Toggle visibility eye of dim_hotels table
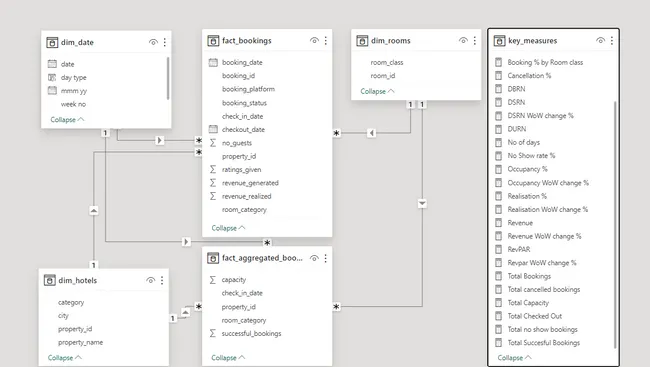This screenshot has height=367, width=650. pyautogui.click(x=150, y=280)
